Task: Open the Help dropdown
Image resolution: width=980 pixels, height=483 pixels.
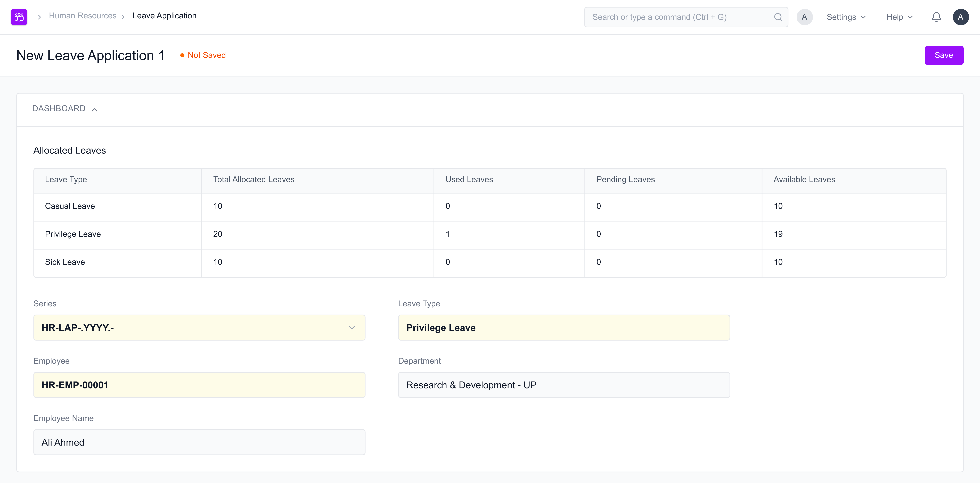Action: [x=899, y=17]
